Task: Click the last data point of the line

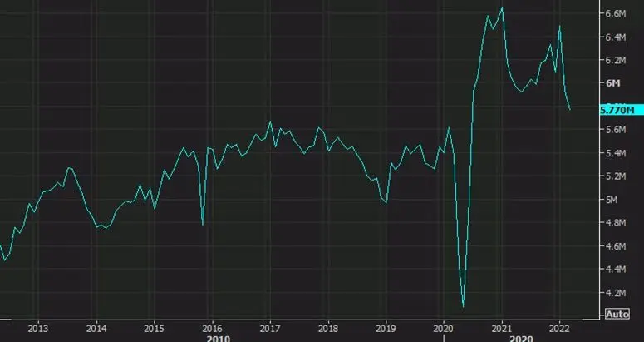Action: tap(570, 109)
